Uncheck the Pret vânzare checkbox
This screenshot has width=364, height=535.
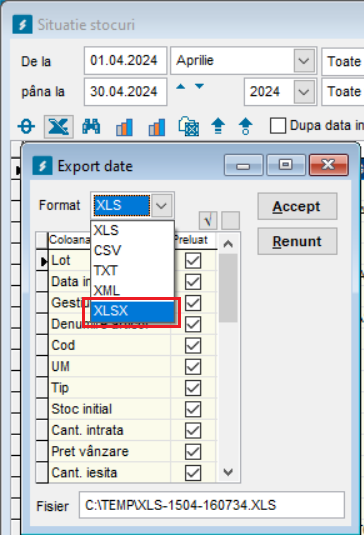tap(193, 452)
